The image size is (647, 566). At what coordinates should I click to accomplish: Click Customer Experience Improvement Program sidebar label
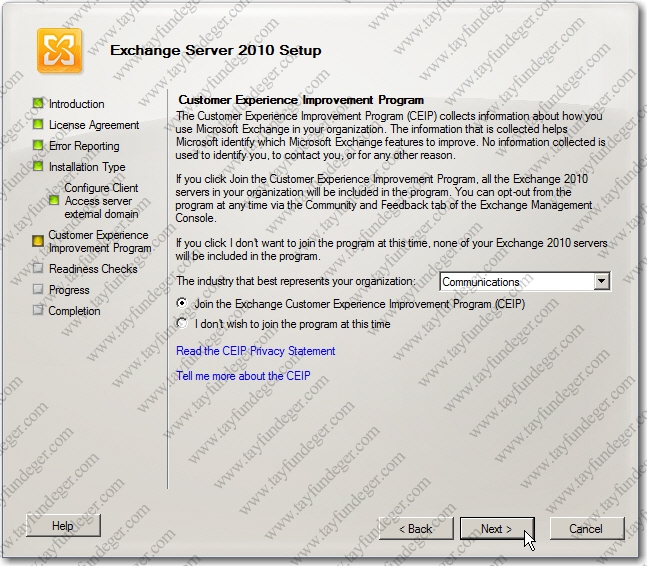pos(99,241)
